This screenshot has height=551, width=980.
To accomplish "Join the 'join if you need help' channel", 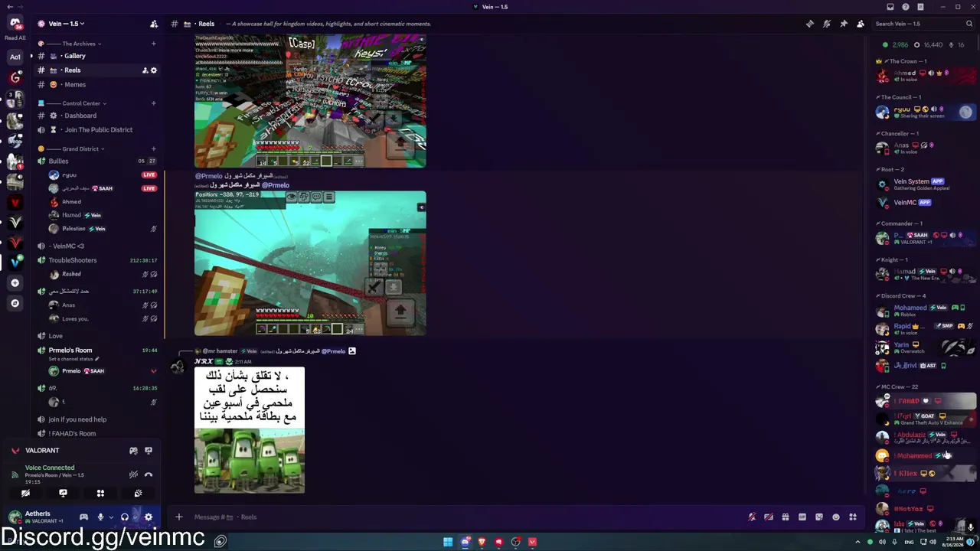I will (96, 419).
